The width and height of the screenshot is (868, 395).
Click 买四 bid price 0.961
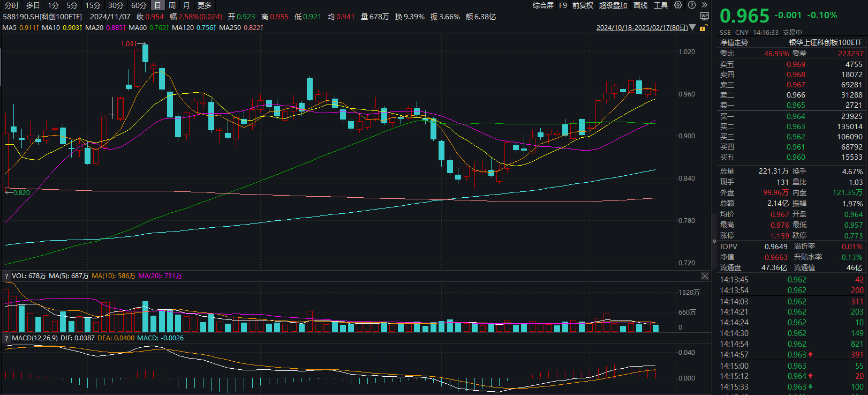796,147
